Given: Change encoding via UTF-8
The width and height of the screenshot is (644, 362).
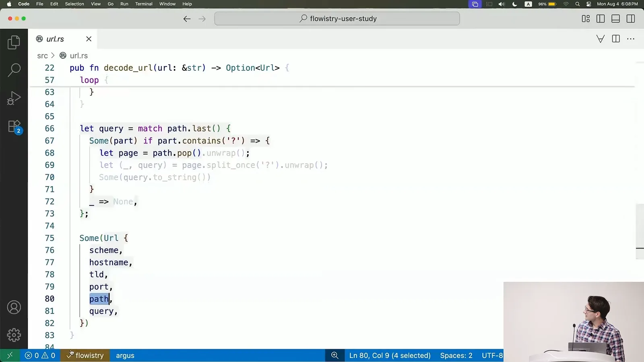Looking at the screenshot, I should [492, 355].
